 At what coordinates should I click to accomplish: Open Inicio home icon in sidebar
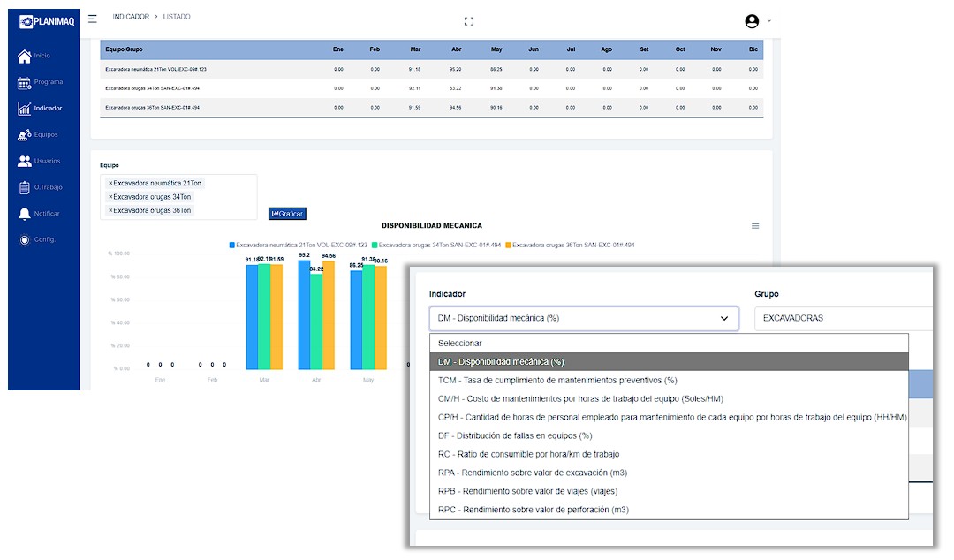tap(25, 56)
